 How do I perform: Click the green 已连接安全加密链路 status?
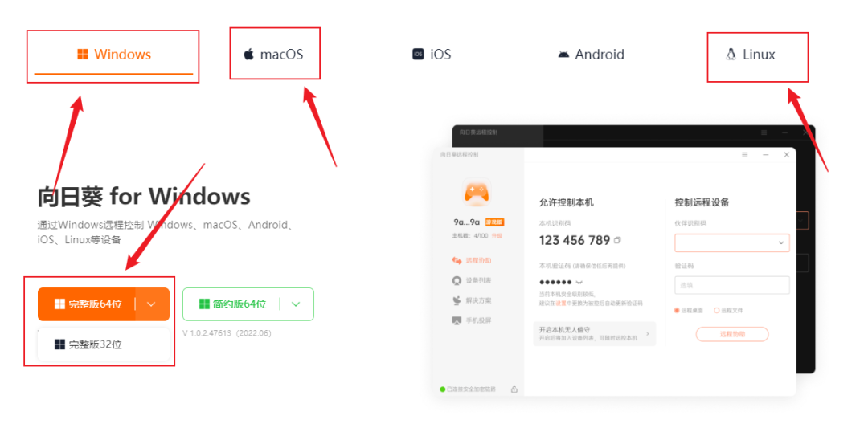point(468,389)
